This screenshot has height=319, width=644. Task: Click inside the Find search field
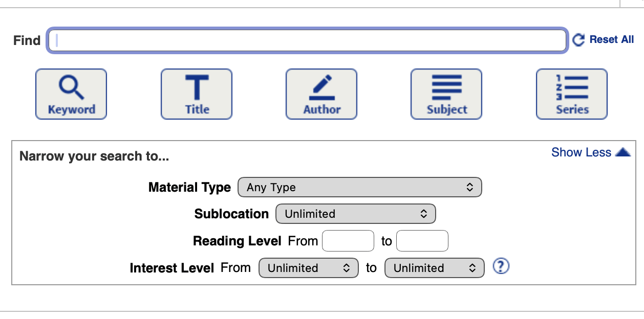307,40
